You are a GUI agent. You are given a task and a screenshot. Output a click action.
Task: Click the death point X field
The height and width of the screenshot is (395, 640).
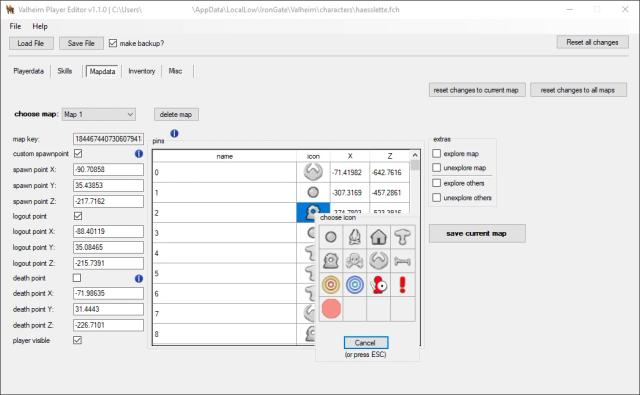[x=108, y=293]
